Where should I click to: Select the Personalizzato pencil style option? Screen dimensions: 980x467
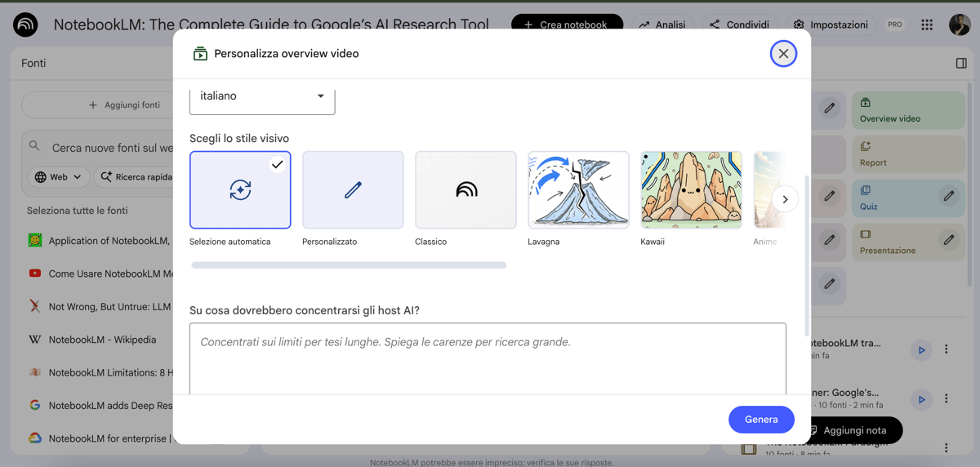[353, 189]
